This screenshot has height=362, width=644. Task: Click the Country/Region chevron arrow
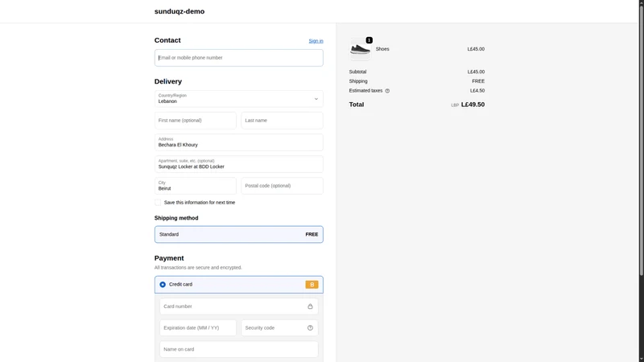coord(316,99)
